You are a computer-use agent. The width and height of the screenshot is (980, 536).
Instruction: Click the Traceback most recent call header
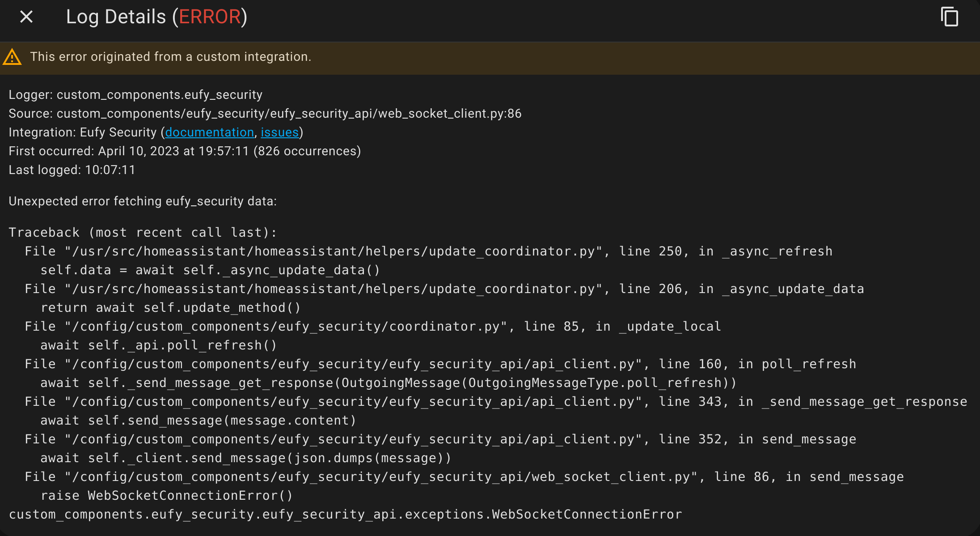(143, 233)
